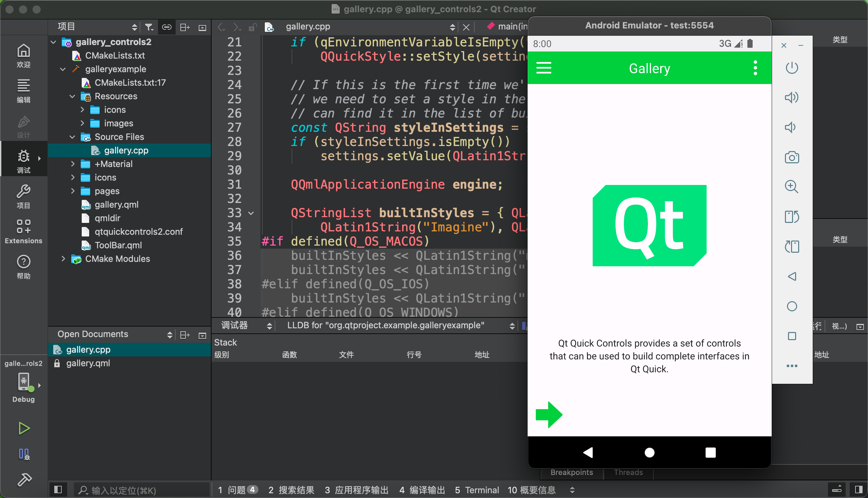Screen dimensions: 868x498
Task: Open the Extensions mode
Action: (x=23, y=232)
